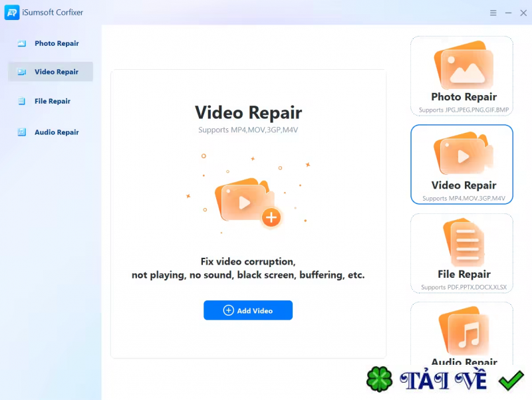Open the hamburger menu in title bar
Image resolution: width=532 pixels, height=400 pixels.
tap(493, 13)
